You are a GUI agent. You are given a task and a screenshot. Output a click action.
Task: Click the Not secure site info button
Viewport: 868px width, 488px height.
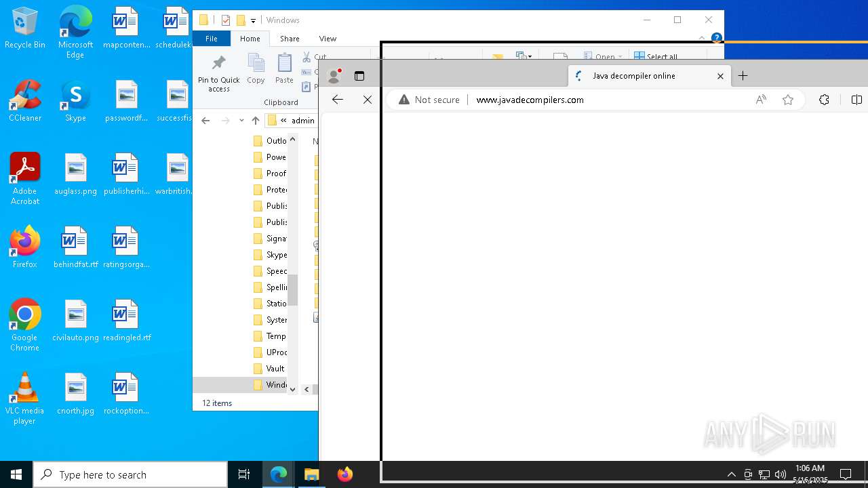click(x=429, y=100)
